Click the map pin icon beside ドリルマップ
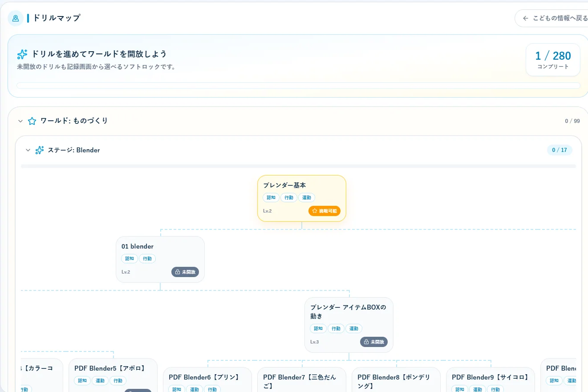Screen dimensions: 588x392 pos(16,18)
